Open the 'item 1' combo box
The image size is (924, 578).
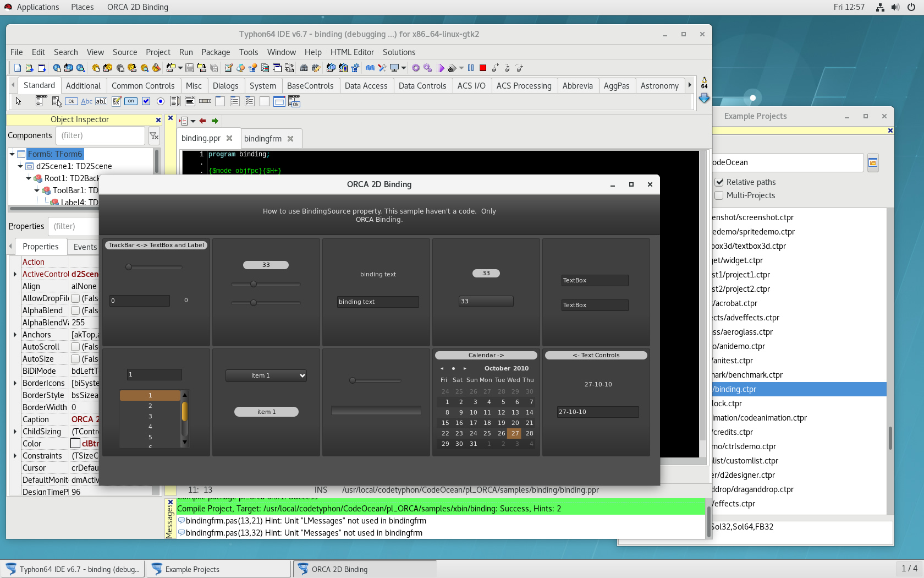tap(266, 375)
